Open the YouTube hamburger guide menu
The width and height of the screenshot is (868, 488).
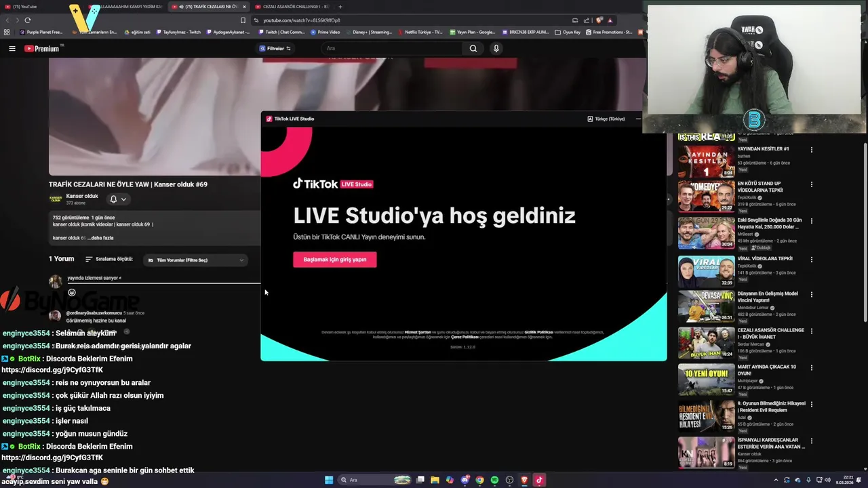click(12, 48)
